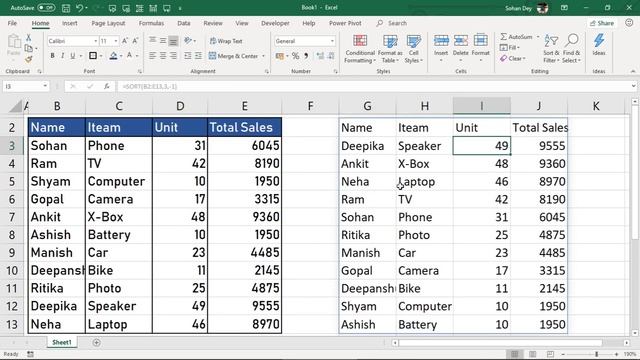This screenshot has width=640, height=360.
Task: Click the Percent Style icon
Action: click(296, 56)
